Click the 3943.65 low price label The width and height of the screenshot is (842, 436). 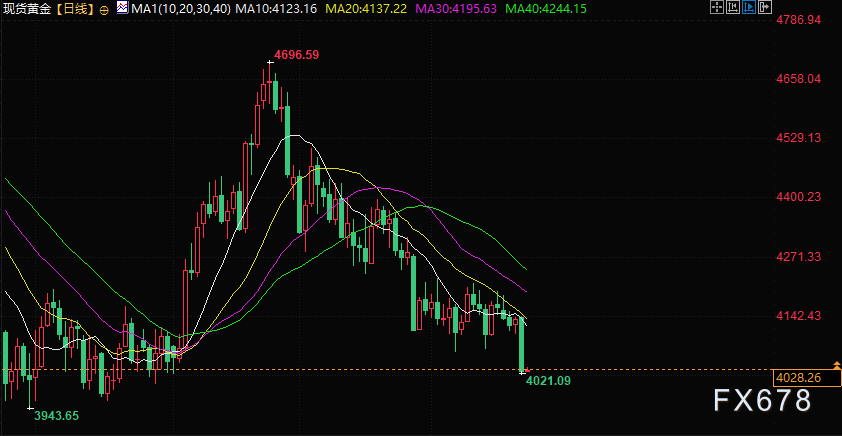pyautogui.click(x=56, y=416)
